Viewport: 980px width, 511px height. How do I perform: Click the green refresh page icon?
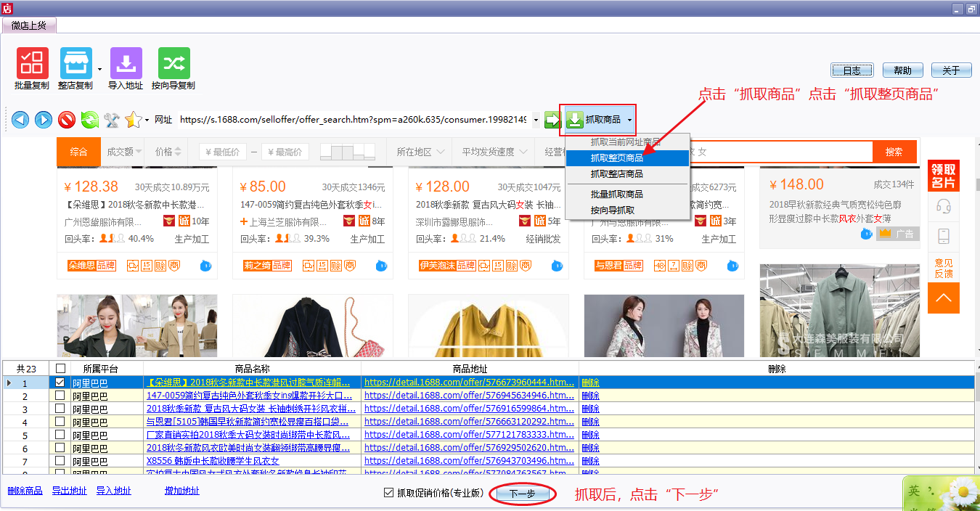[89, 120]
